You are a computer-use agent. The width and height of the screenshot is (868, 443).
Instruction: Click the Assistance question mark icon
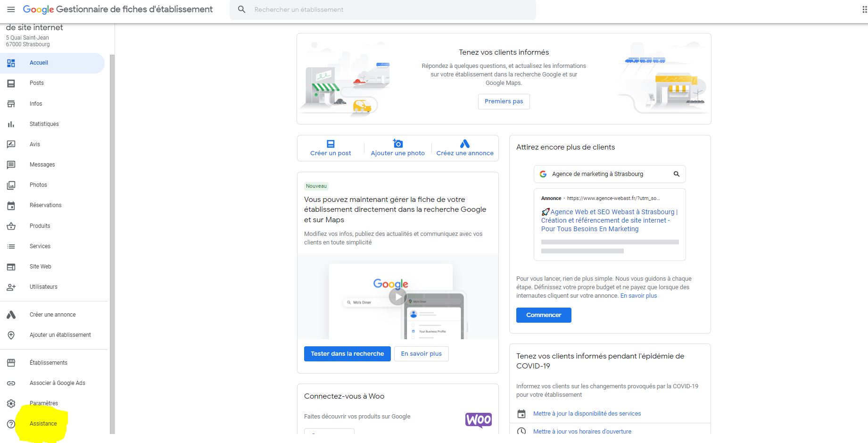click(x=11, y=424)
